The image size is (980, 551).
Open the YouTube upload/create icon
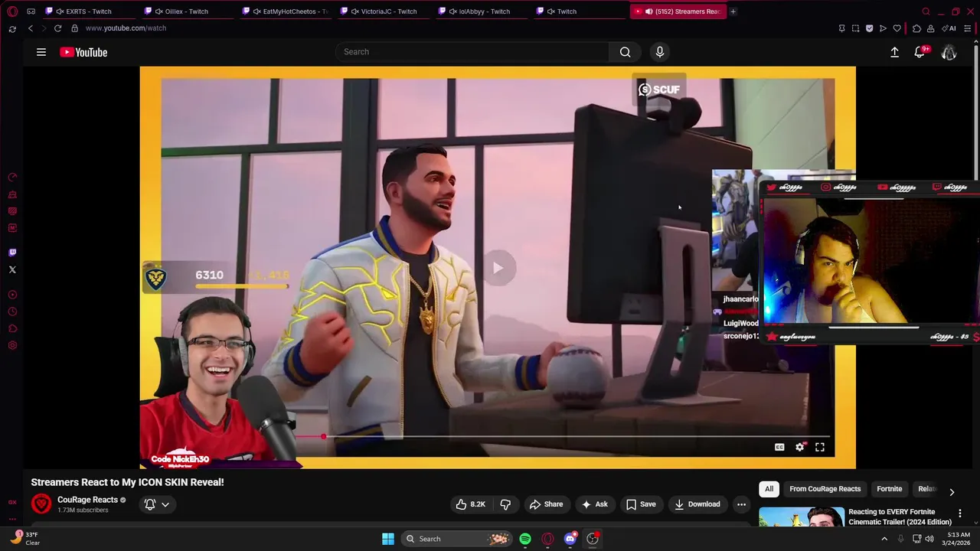click(894, 52)
